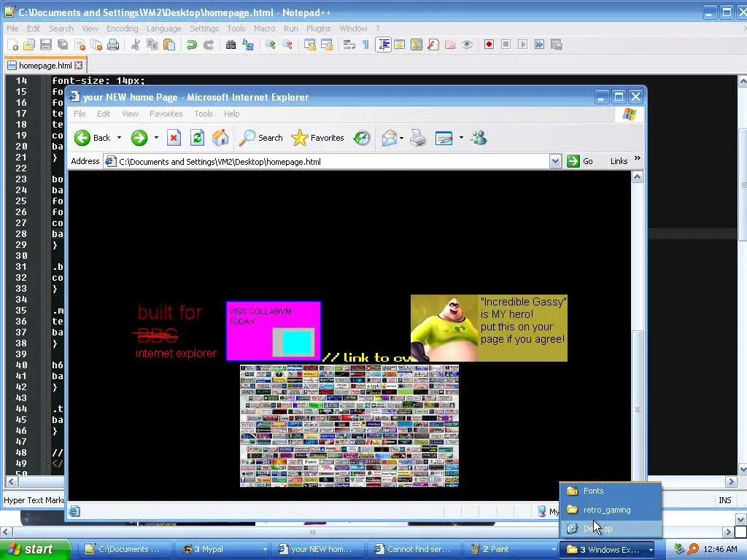Open the Language menu in Notepad++

click(x=163, y=28)
